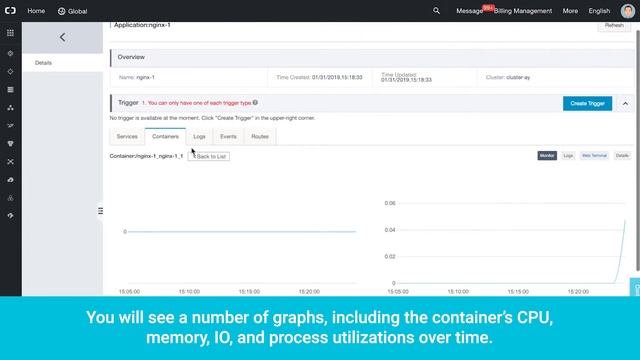This screenshot has width=640, height=360.
Task: Toggle the sidebar collapse handle icon
Action: click(100, 211)
